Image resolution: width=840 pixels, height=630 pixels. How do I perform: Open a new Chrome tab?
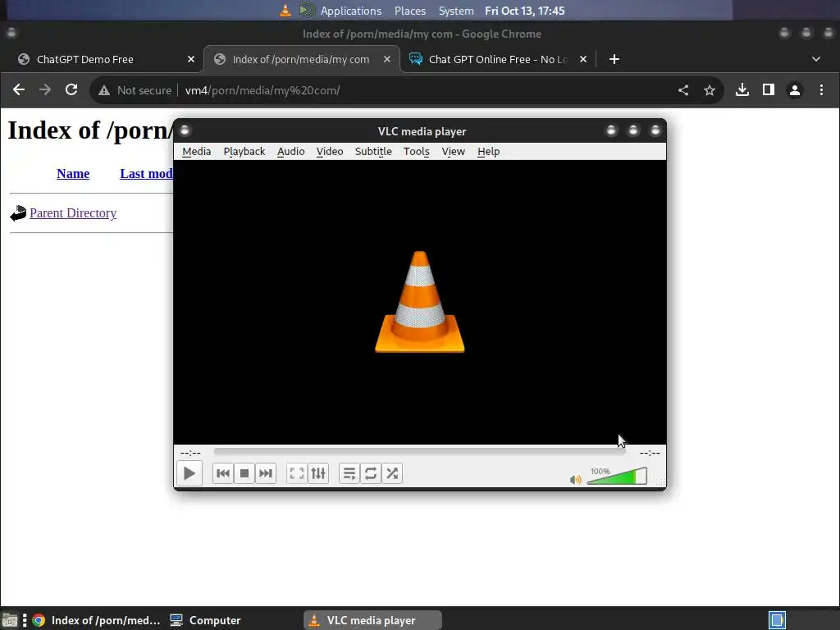(614, 59)
